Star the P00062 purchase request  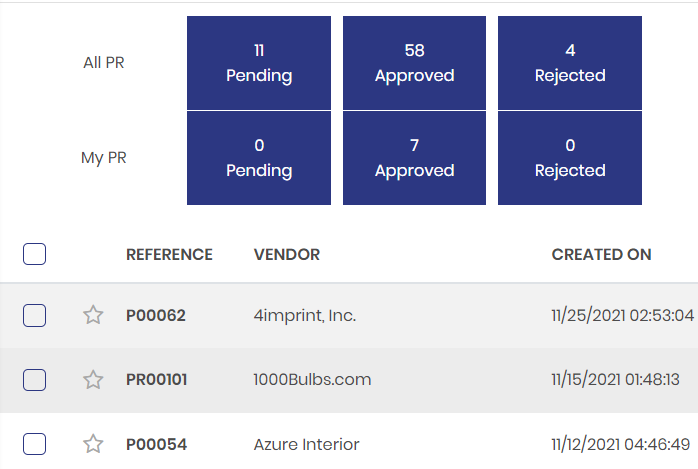(93, 316)
